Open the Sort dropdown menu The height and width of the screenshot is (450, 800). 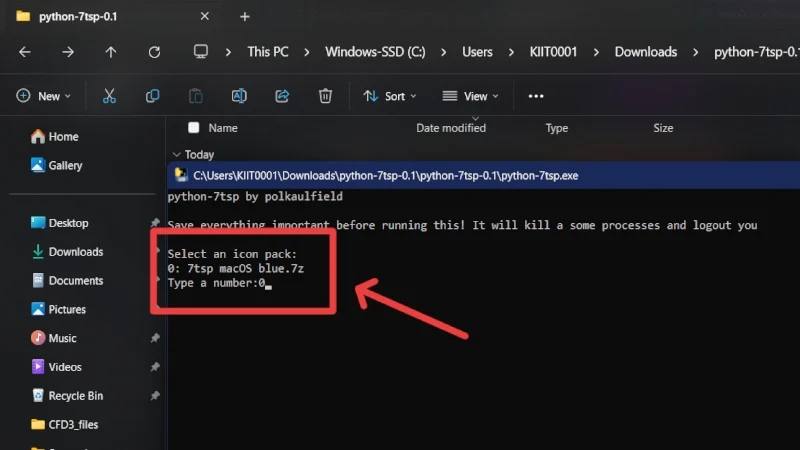(x=390, y=96)
